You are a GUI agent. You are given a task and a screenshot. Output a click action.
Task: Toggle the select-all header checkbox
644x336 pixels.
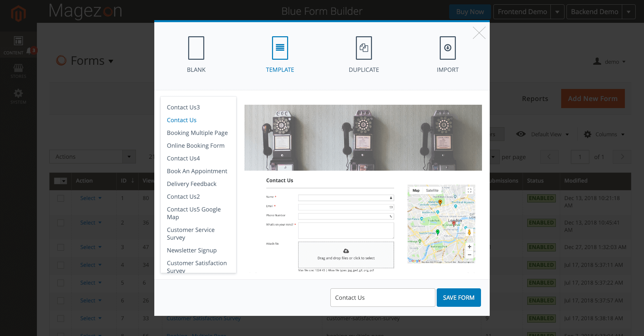(x=57, y=181)
